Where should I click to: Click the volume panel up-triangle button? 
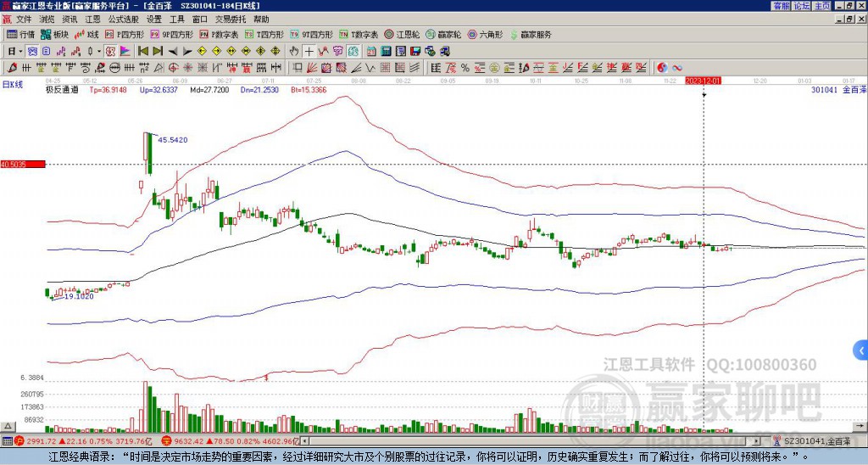point(7,426)
